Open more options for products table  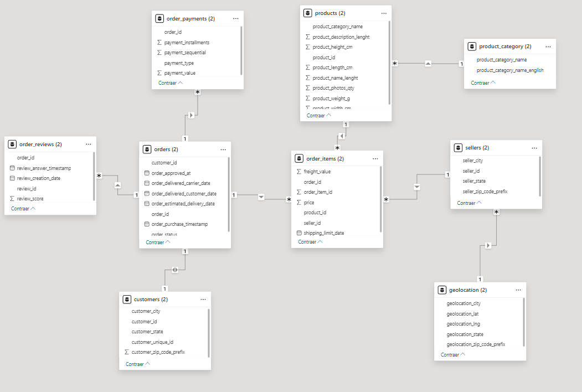384,13
